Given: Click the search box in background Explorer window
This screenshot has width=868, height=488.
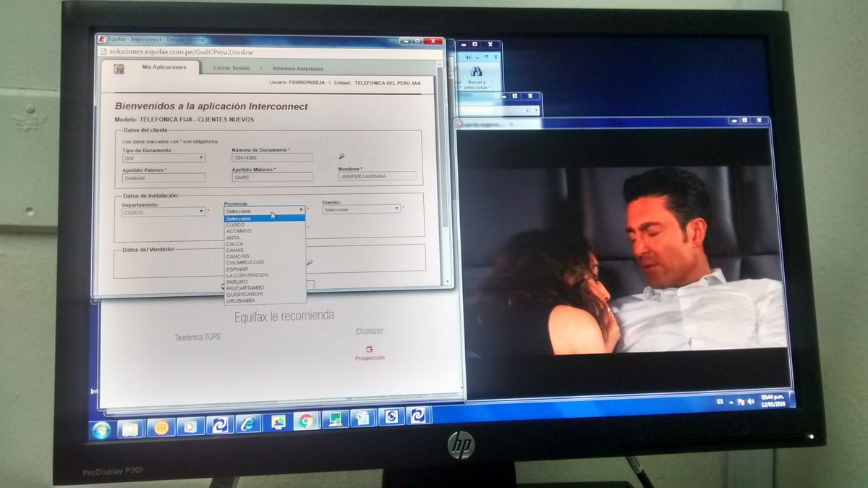Looking at the screenshot, I should click(x=499, y=111).
